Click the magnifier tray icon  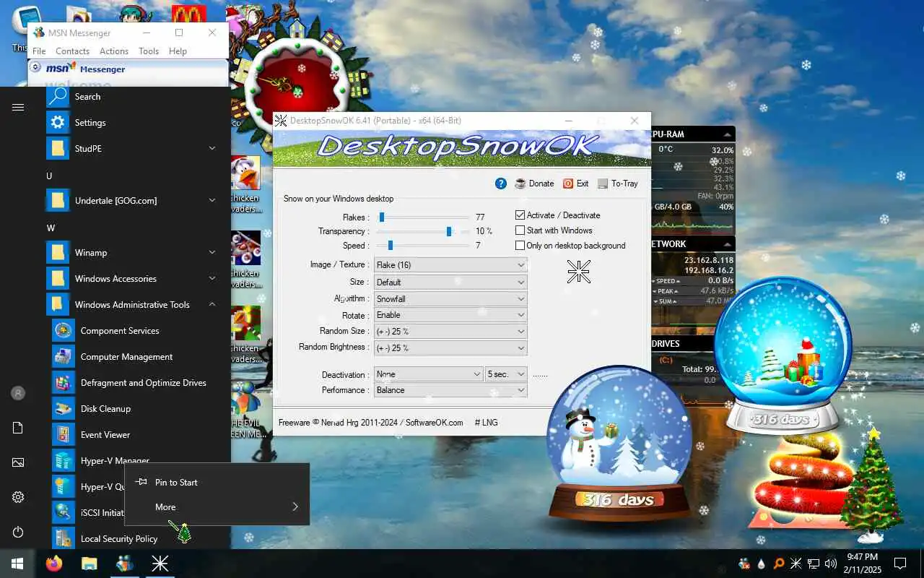779,564
